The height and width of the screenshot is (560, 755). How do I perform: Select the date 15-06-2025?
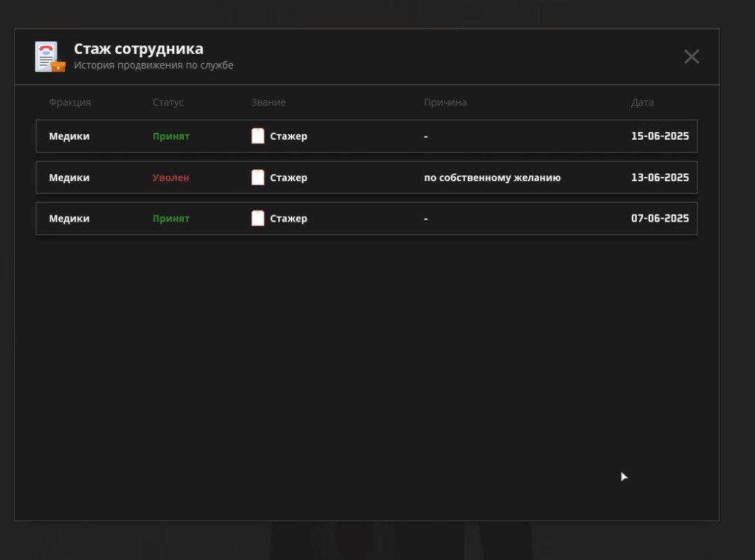click(659, 136)
